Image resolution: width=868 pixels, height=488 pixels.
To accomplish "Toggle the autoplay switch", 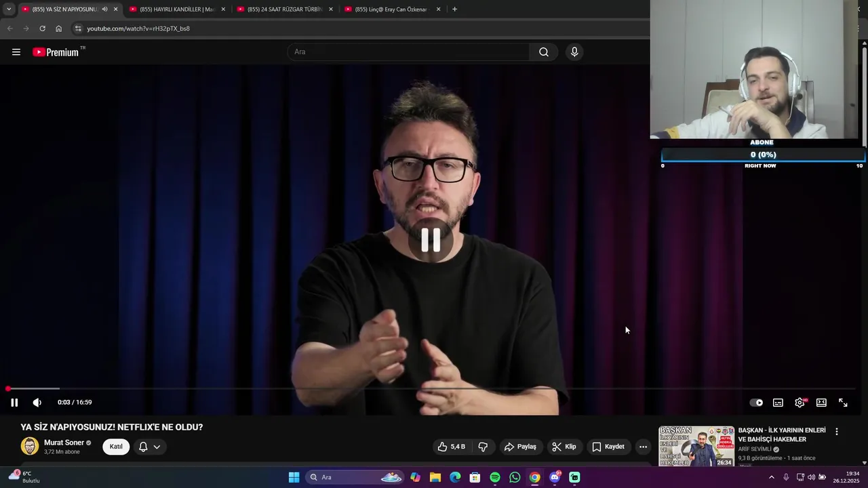I will pos(756,403).
